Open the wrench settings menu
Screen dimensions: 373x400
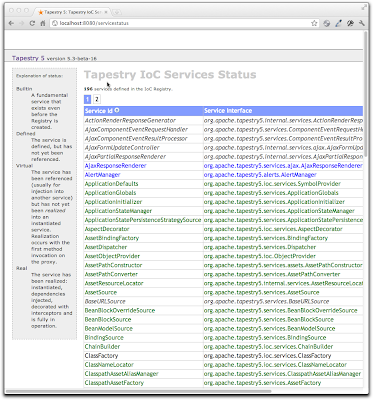[x=362, y=23]
